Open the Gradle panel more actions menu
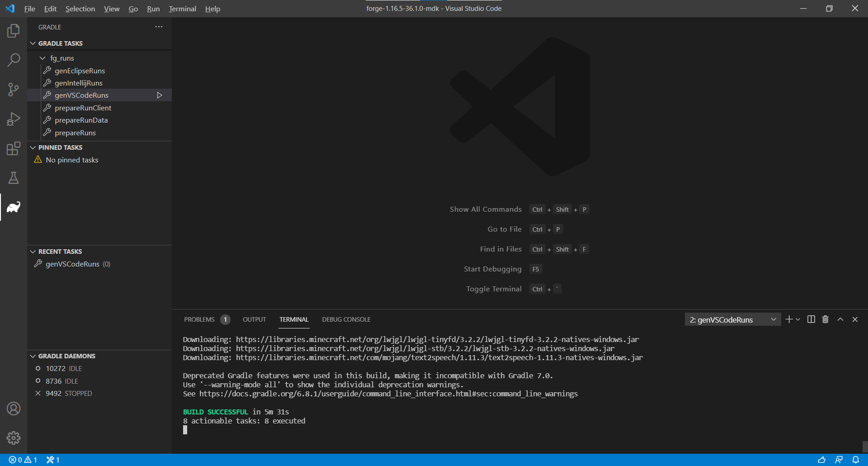 point(159,27)
